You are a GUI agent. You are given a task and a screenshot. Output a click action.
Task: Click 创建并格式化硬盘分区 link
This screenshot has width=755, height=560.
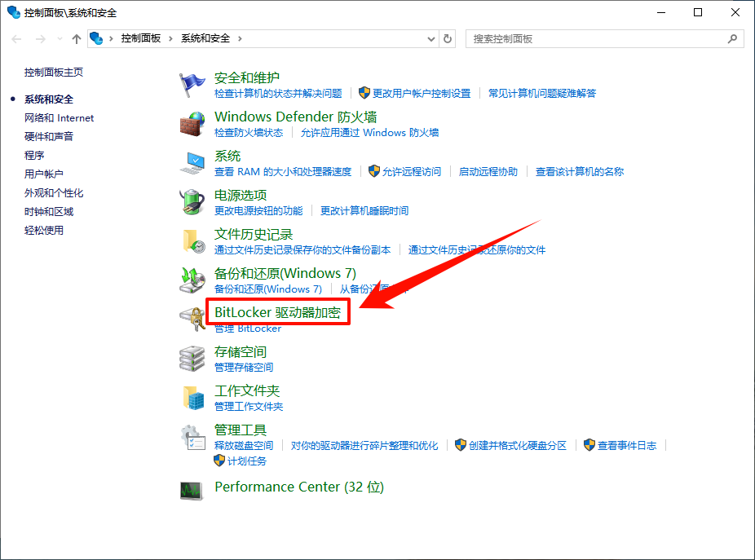pos(517,446)
